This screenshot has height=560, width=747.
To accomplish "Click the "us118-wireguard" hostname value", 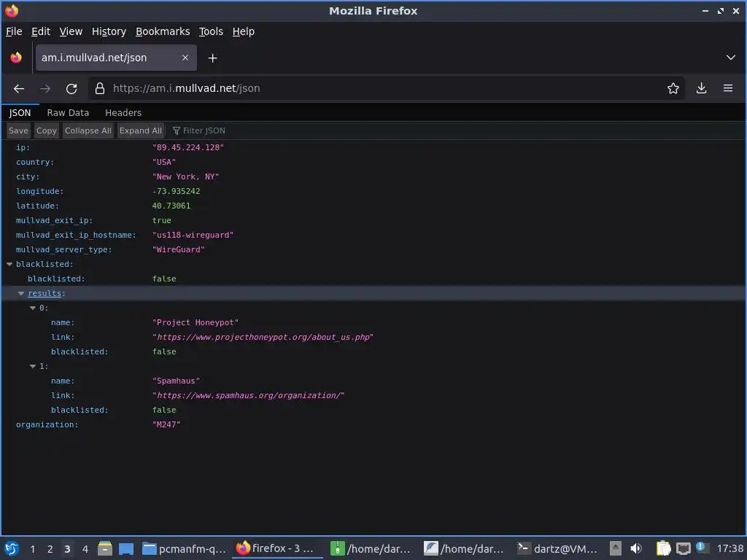I will pos(193,236).
